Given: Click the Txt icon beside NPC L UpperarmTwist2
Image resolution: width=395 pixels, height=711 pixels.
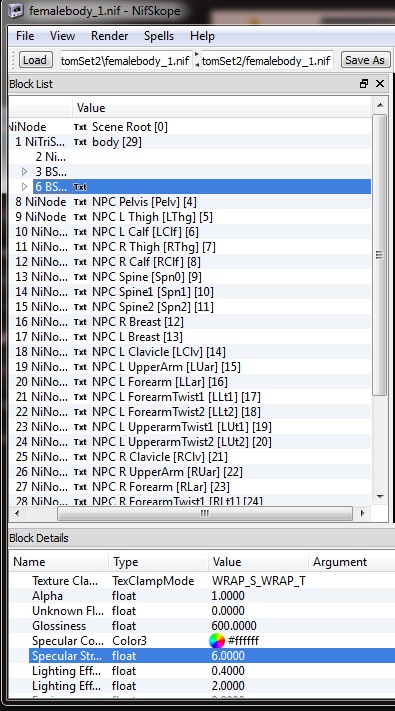Looking at the screenshot, I should pyautogui.click(x=80, y=442).
